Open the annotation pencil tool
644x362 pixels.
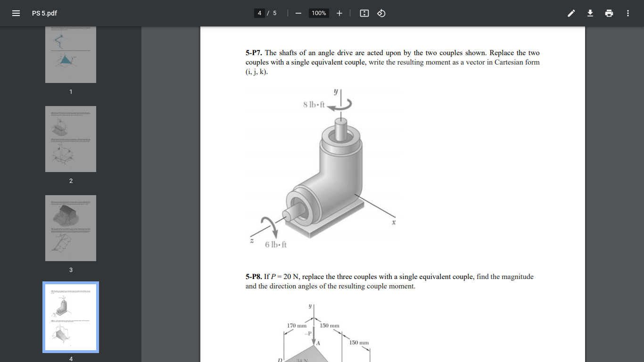coord(571,13)
